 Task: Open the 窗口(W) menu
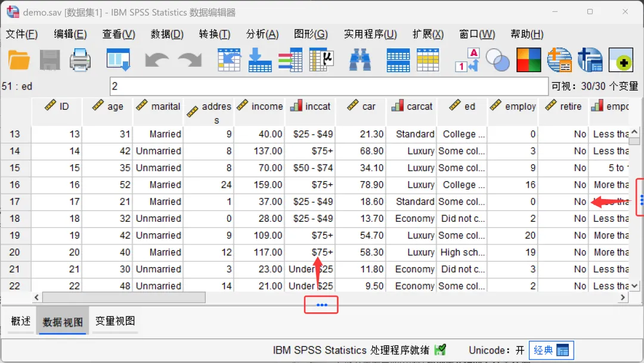coord(477,34)
